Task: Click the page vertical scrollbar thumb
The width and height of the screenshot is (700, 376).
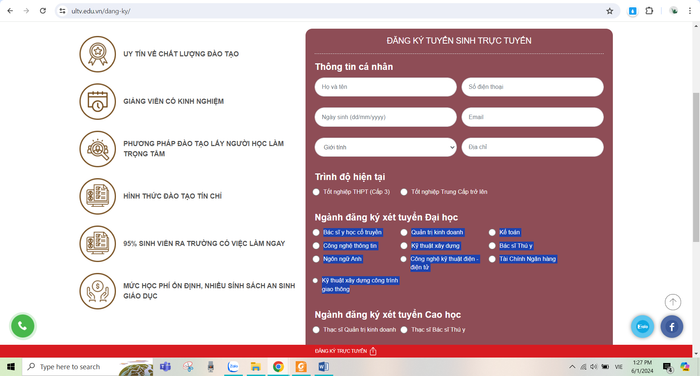Action: [x=696, y=167]
